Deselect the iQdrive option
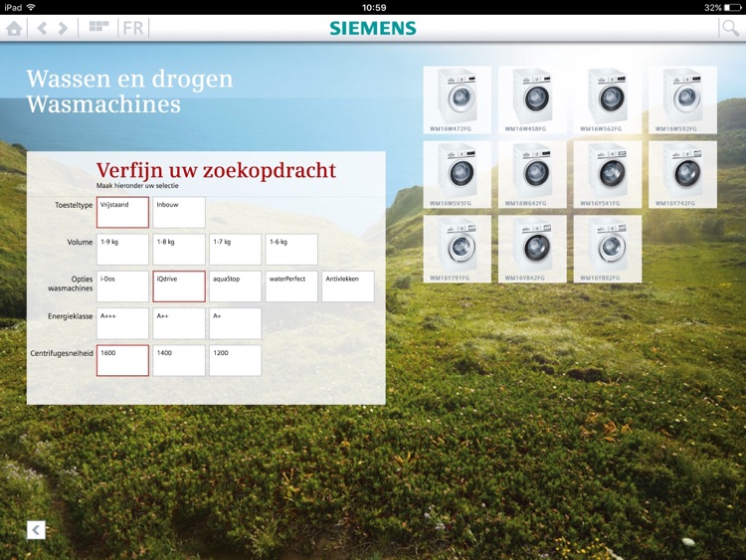This screenshot has height=560, width=746. click(x=179, y=286)
